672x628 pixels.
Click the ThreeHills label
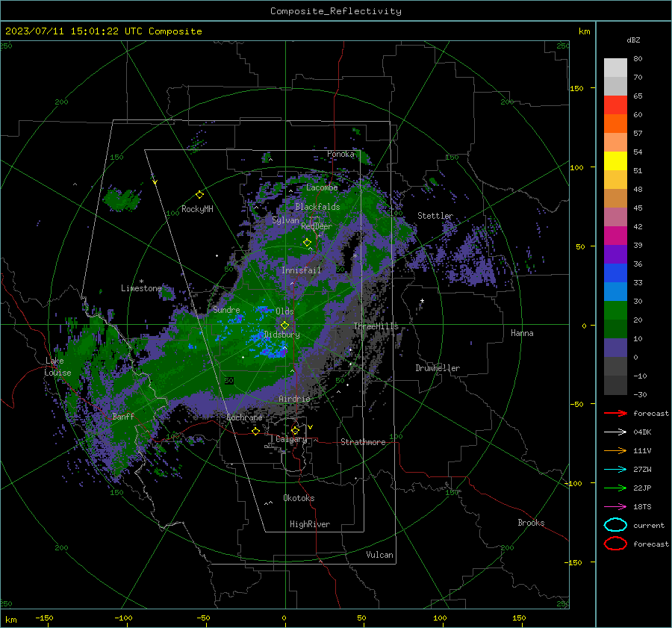point(376,326)
